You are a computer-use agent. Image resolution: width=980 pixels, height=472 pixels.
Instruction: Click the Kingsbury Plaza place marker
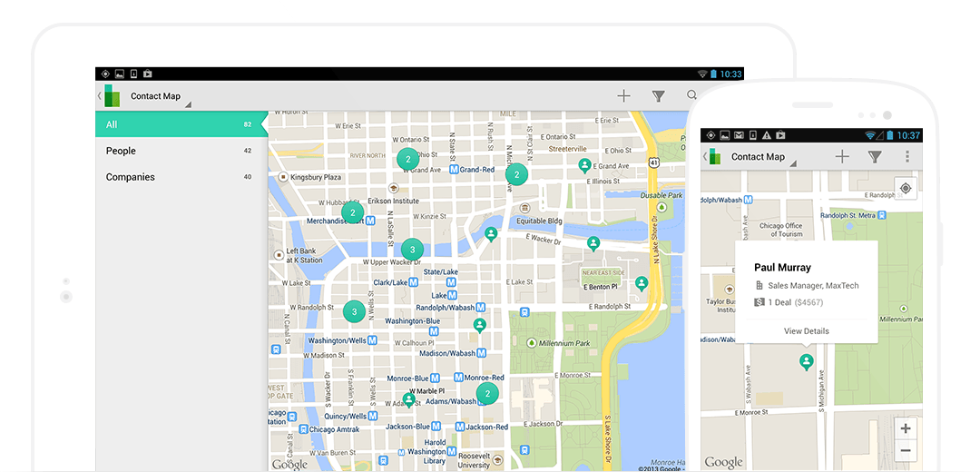point(283,177)
